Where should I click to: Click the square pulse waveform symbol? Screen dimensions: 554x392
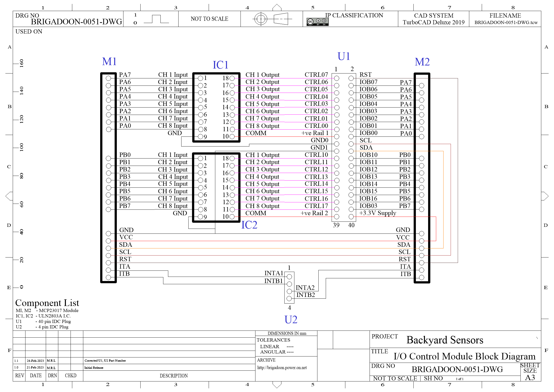coord(156,19)
